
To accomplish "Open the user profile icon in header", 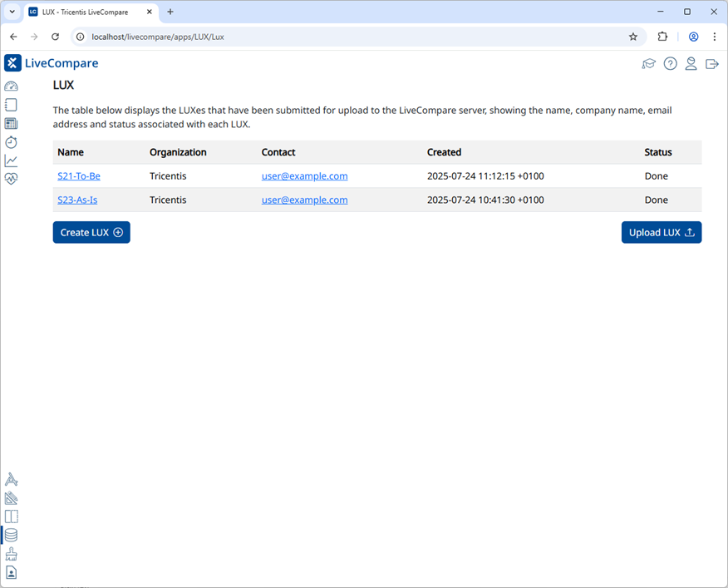I will coord(691,64).
